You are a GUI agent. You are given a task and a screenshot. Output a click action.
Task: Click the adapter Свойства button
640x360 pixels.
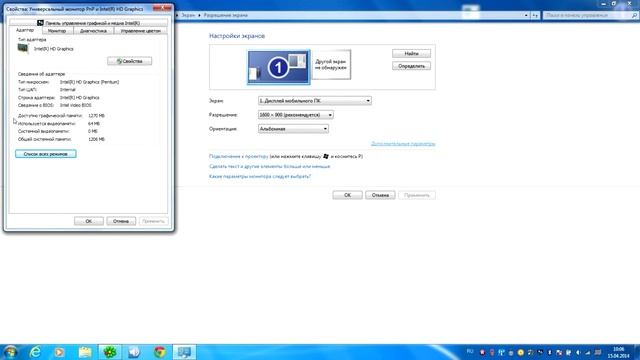point(130,61)
